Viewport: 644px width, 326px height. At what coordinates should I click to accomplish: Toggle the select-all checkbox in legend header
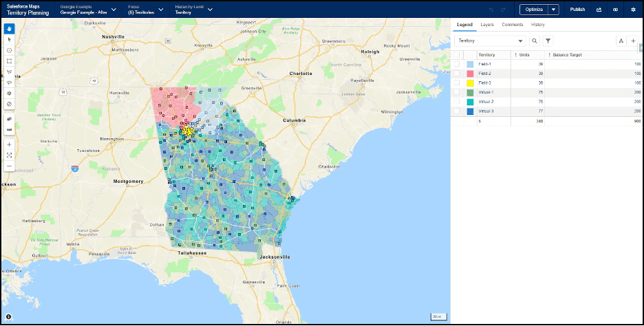(x=456, y=54)
